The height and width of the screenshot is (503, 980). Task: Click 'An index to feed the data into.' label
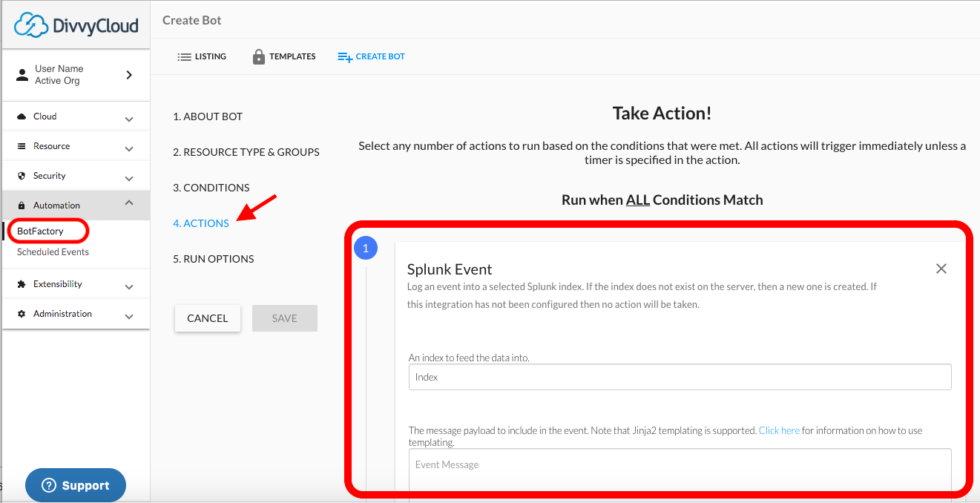click(x=469, y=358)
